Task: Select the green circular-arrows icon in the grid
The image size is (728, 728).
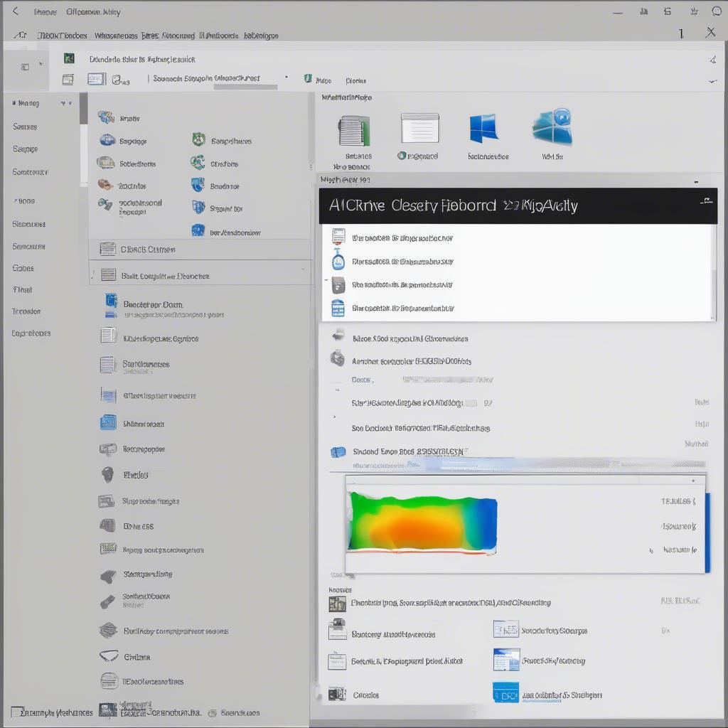Action: pos(198,163)
